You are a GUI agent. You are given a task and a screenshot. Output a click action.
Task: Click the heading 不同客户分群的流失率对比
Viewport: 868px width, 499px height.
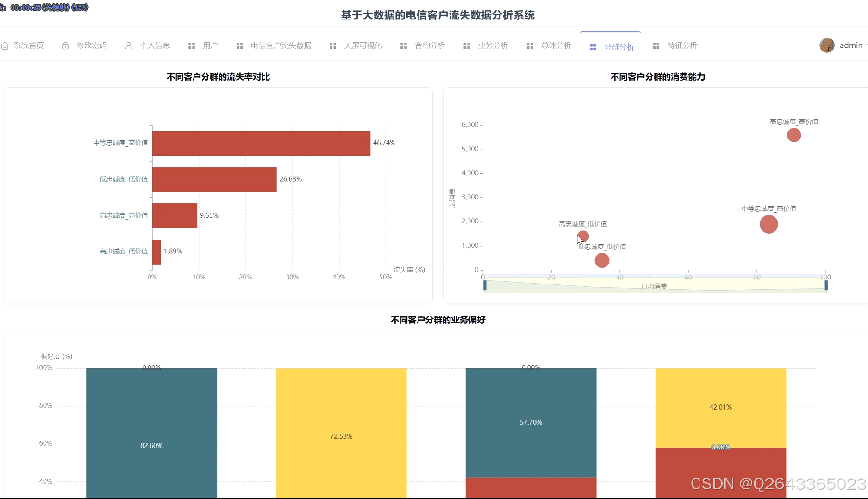coord(218,77)
